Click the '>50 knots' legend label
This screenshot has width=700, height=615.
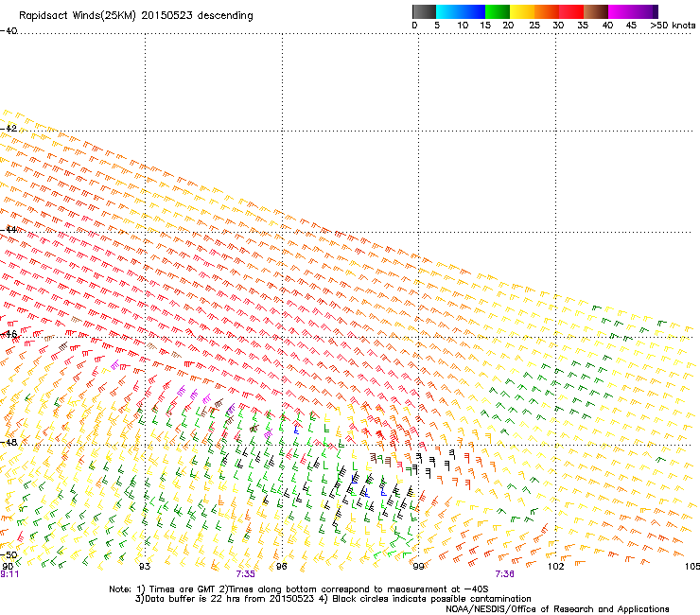(673, 25)
